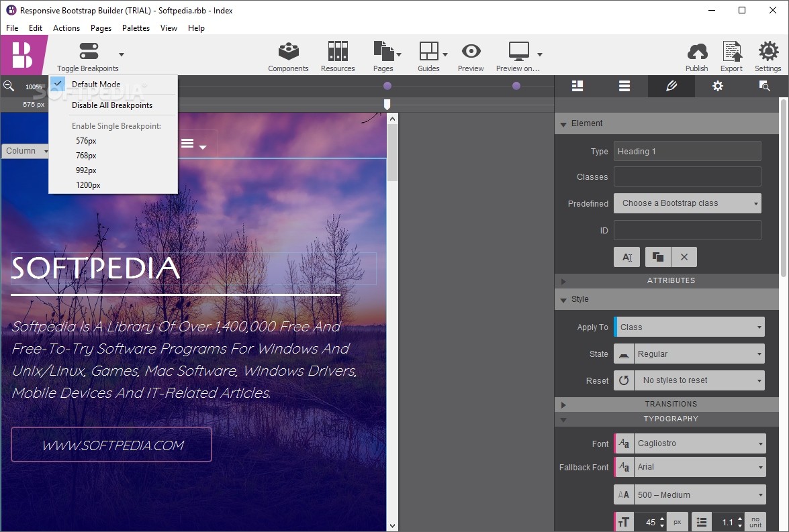Click the Guides grid icon
This screenshot has height=532, width=789.
coord(428,51)
